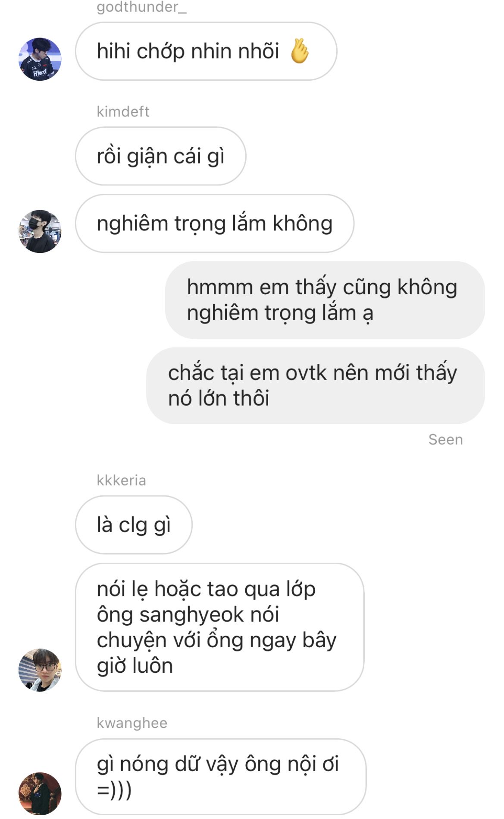Tap the "rồi giận cái gì" bubble
The image size is (504, 819).
pos(161,156)
